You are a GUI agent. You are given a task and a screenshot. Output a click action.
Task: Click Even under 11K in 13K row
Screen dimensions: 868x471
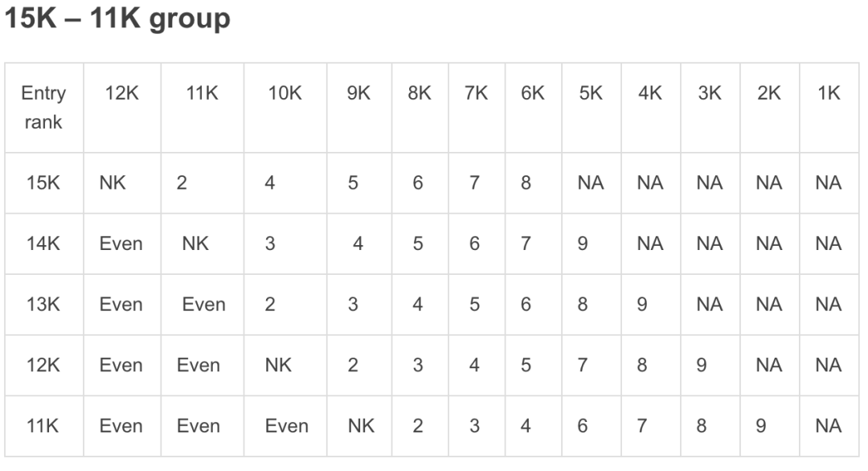click(x=203, y=305)
